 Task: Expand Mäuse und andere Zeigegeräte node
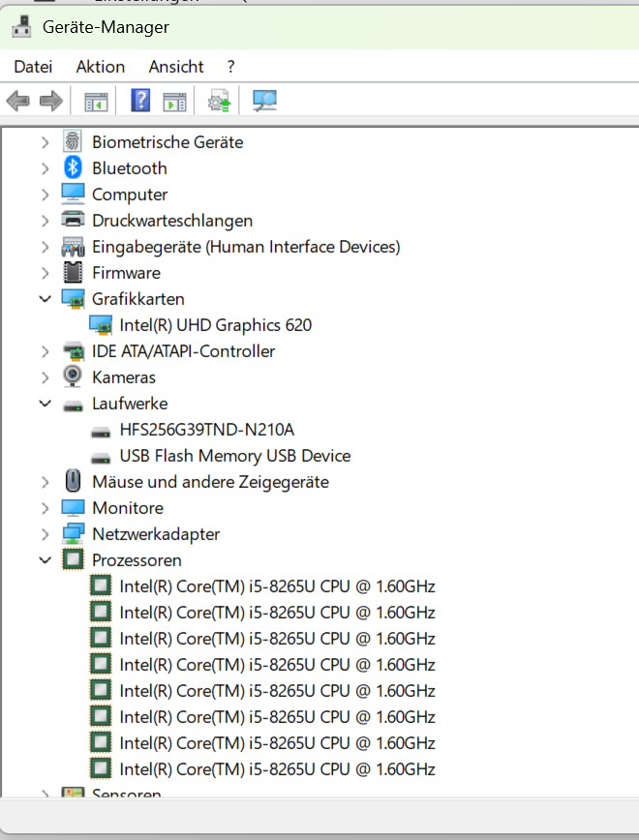click(x=46, y=482)
